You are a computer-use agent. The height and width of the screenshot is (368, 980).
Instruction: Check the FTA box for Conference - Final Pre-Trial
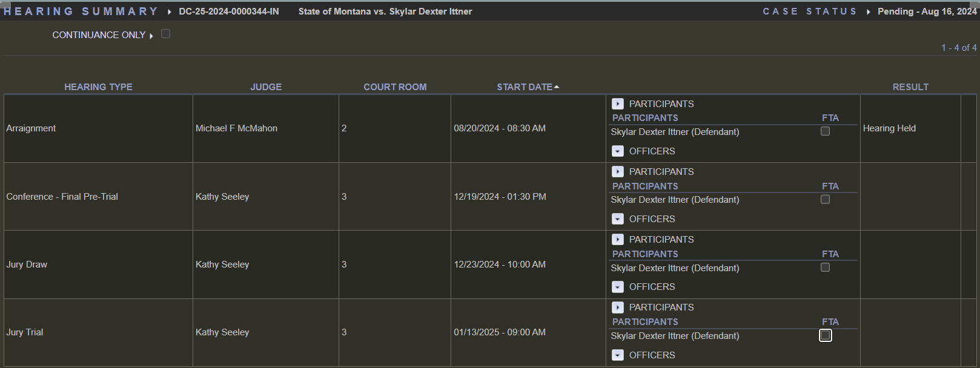tap(825, 199)
